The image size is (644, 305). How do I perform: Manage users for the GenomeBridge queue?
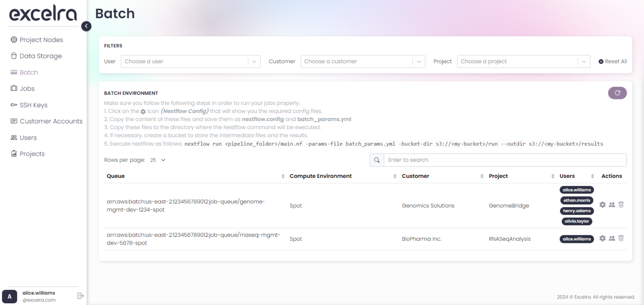(612, 205)
